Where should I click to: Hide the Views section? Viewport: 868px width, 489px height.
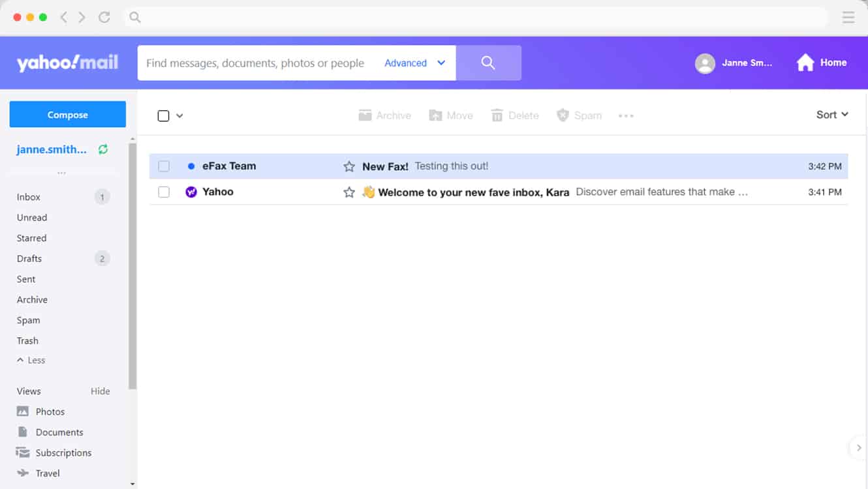point(100,391)
